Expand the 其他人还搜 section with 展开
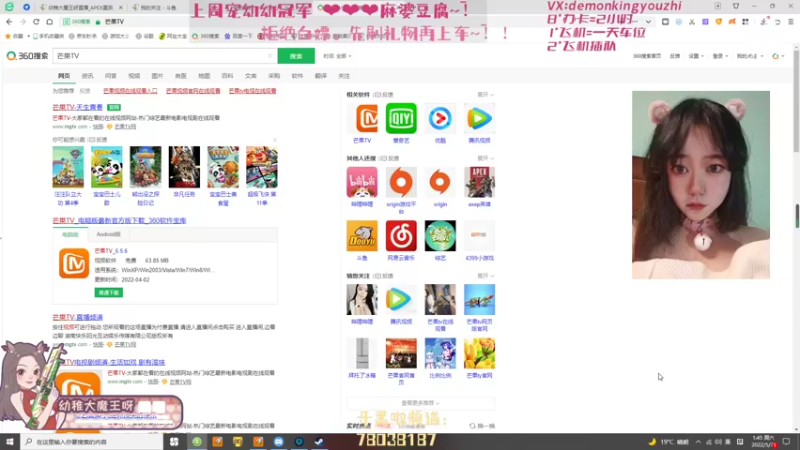Screen dimensions: 800x450 (x=485, y=159)
